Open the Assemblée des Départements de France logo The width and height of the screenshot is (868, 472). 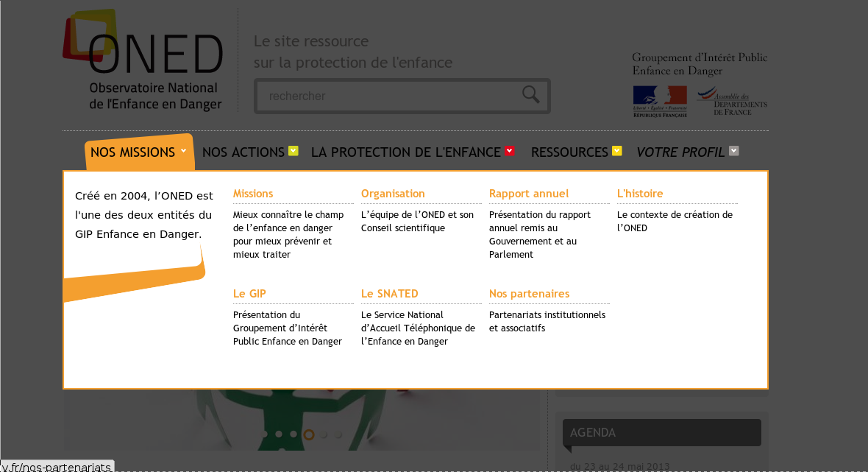tap(732, 101)
